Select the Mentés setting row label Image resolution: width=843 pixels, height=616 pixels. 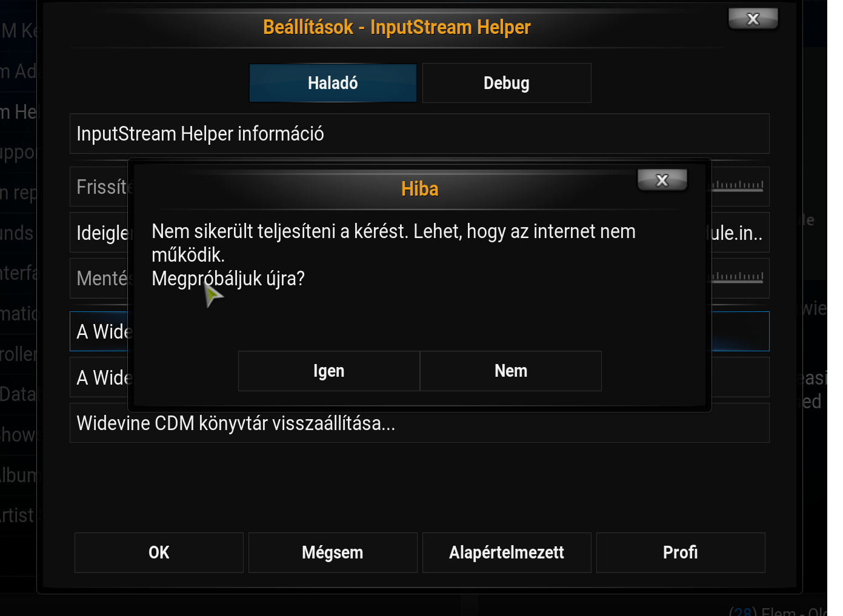pos(102,279)
